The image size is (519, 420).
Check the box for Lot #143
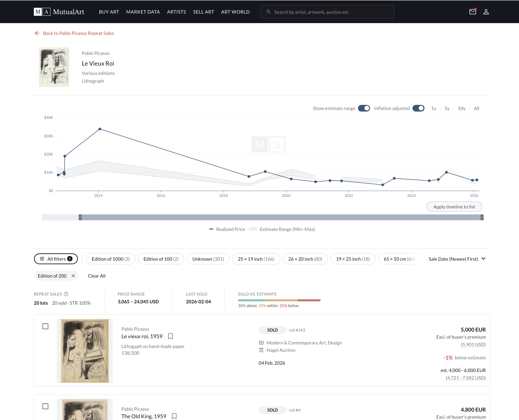(45, 326)
